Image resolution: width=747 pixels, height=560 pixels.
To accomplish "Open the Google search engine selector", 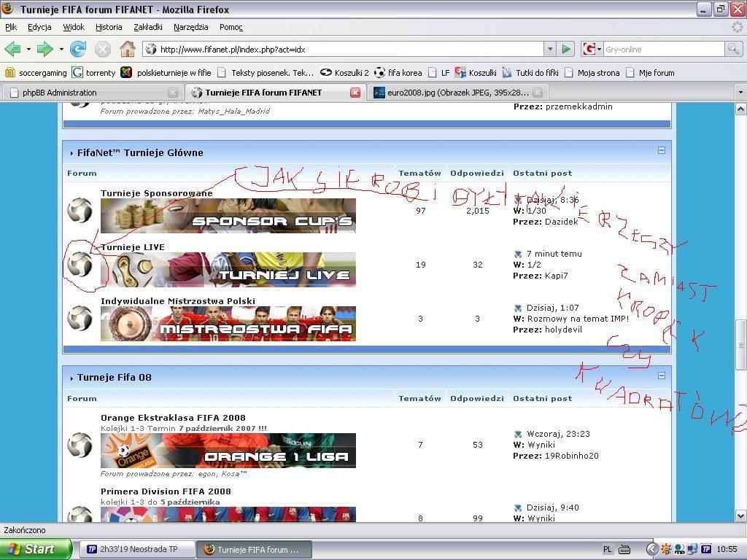I will (x=591, y=49).
